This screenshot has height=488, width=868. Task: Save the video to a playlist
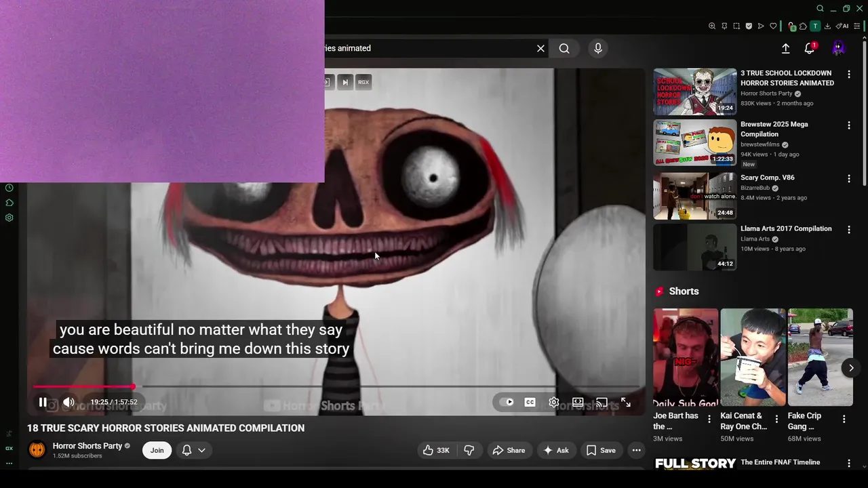tap(601, 450)
